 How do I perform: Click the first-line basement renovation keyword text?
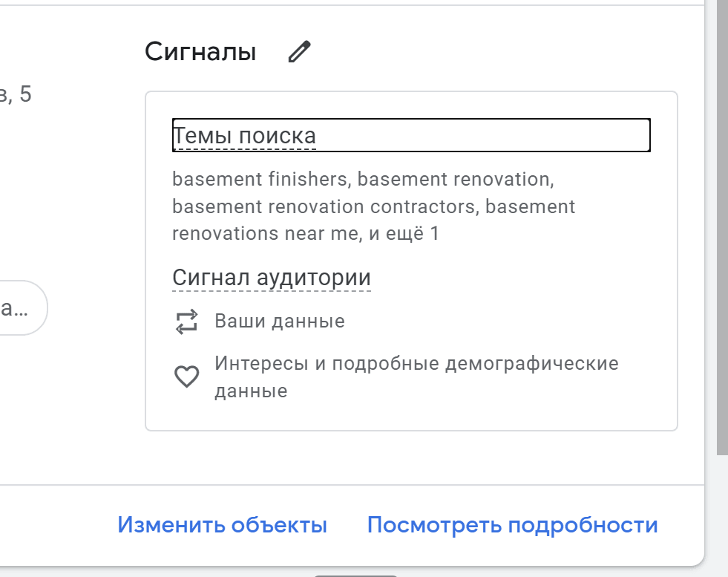[453, 179]
